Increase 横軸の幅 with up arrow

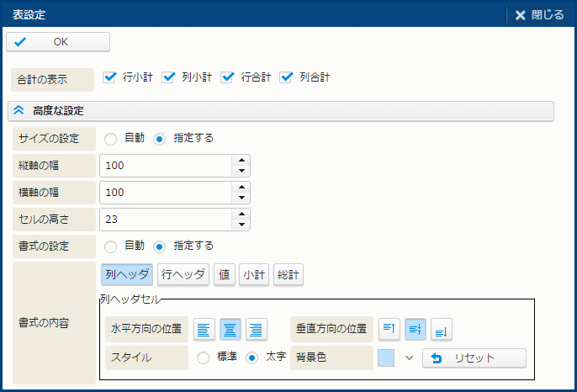tap(242, 187)
